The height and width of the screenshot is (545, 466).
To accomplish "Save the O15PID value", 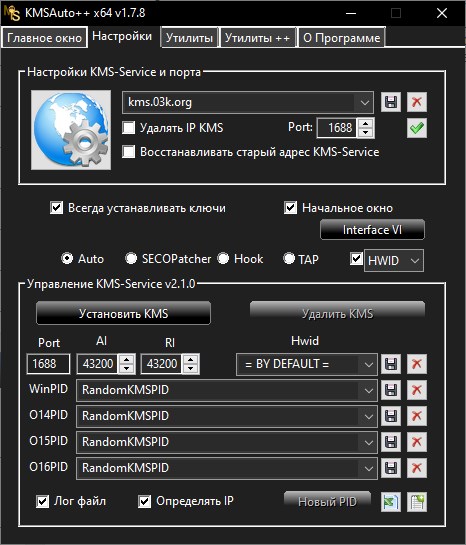I will pyautogui.click(x=391, y=442).
